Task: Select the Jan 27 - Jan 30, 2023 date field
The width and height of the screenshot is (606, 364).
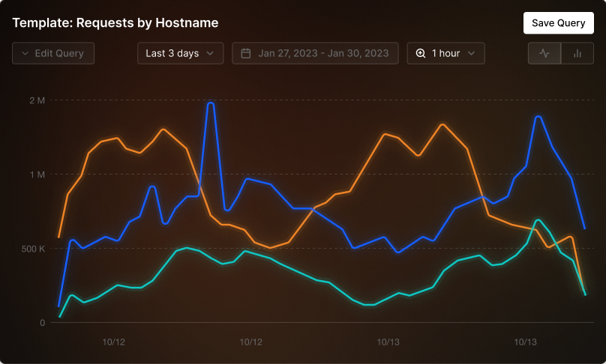Action: pos(315,53)
